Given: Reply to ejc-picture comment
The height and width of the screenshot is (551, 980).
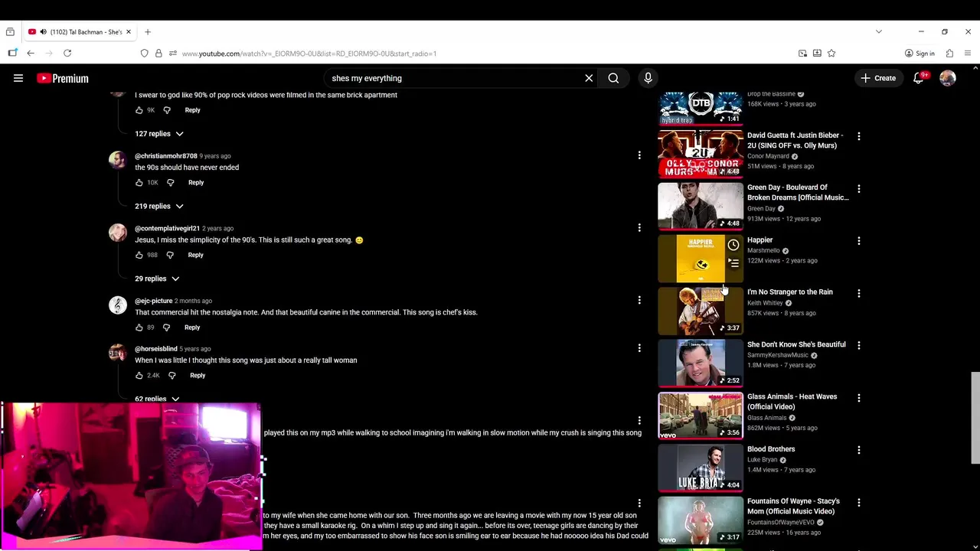Looking at the screenshot, I should (192, 328).
